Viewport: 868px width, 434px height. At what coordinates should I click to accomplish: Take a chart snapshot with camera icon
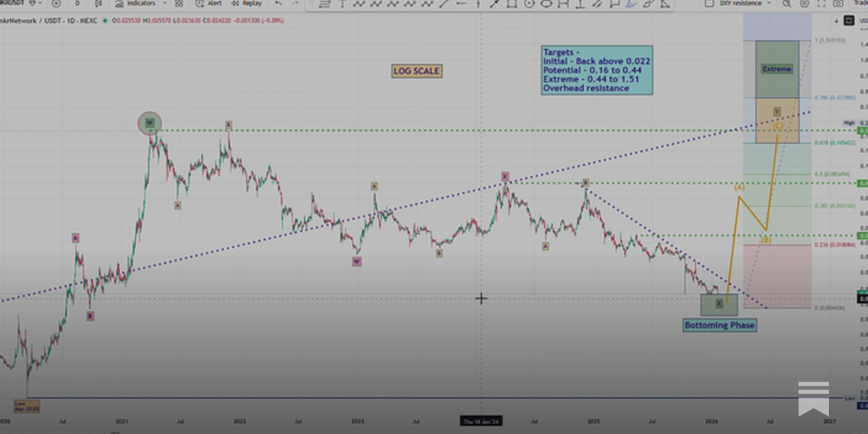838,3
